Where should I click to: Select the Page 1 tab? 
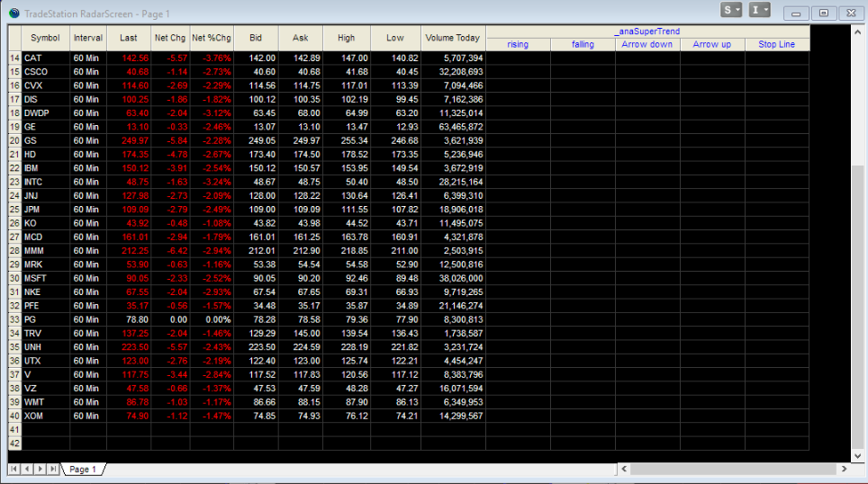(x=83, y=469)
